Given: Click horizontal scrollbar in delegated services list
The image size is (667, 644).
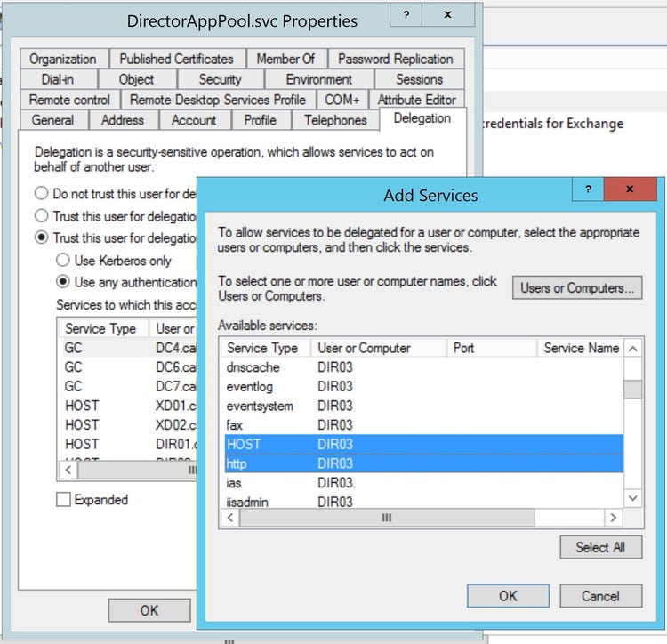Looking at the screenshot, I should (x=137, y=470).
